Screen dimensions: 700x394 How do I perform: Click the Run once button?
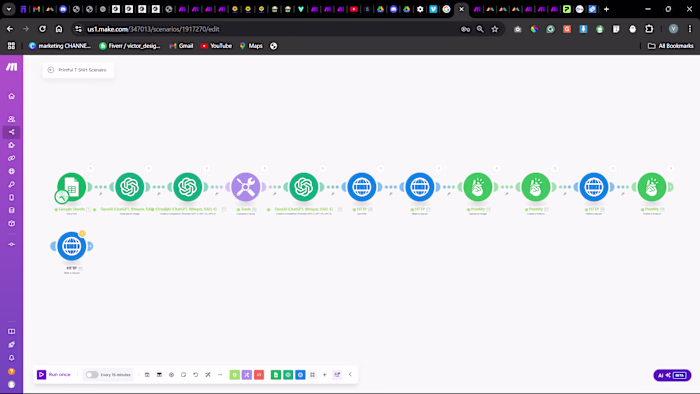[x=54, y=375]
